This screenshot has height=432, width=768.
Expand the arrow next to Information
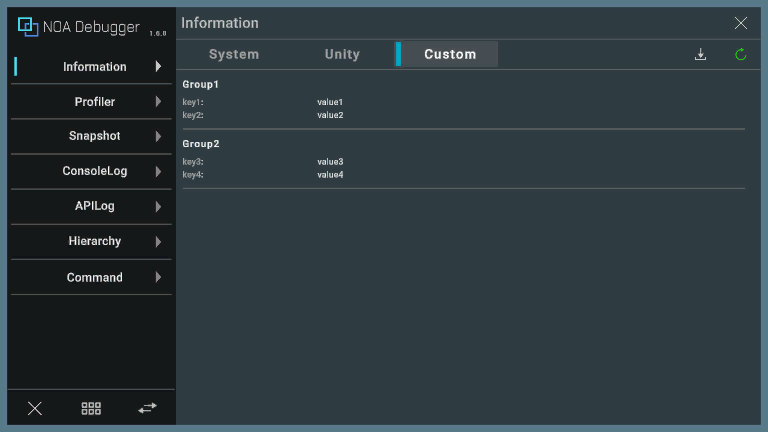[x=158, y=66]
